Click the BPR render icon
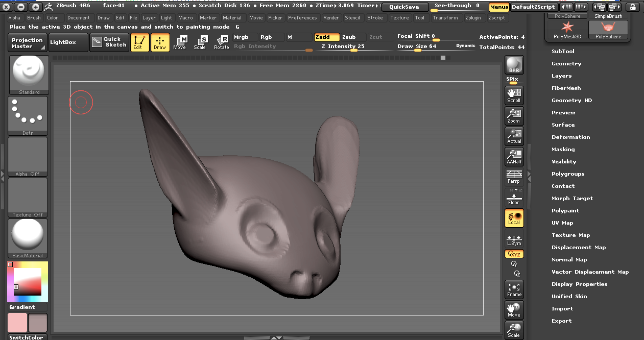644x340 pixels. pos(514,65)
